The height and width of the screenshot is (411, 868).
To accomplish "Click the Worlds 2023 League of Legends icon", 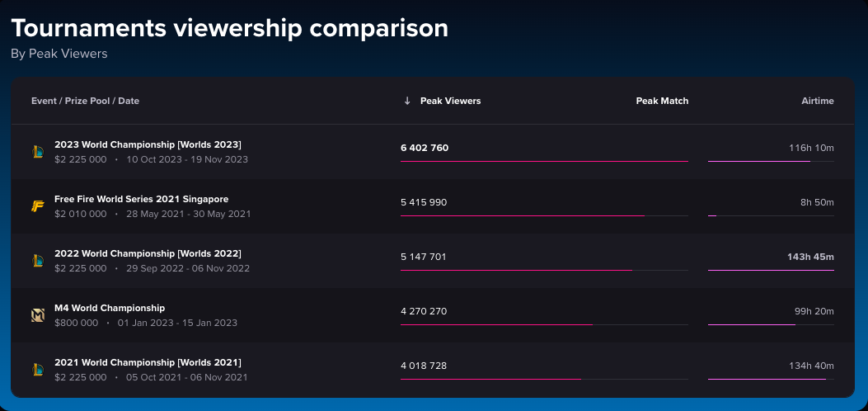I will 37,152.
